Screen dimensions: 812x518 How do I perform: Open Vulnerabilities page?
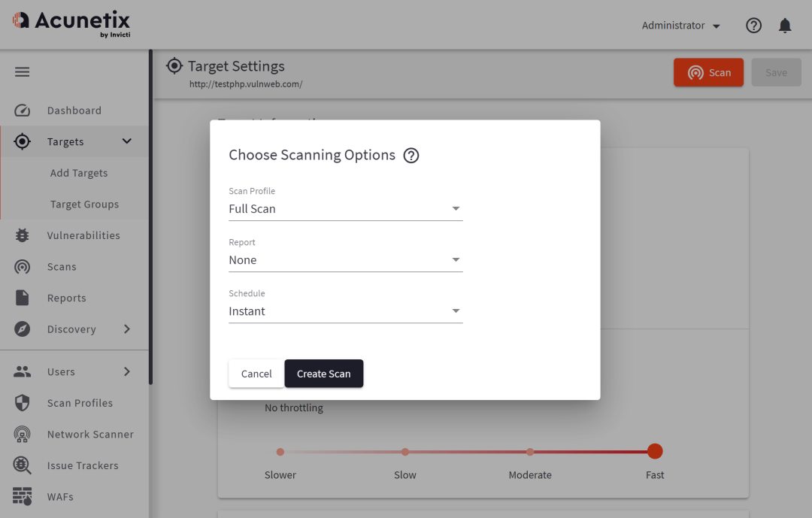(83, 235)
